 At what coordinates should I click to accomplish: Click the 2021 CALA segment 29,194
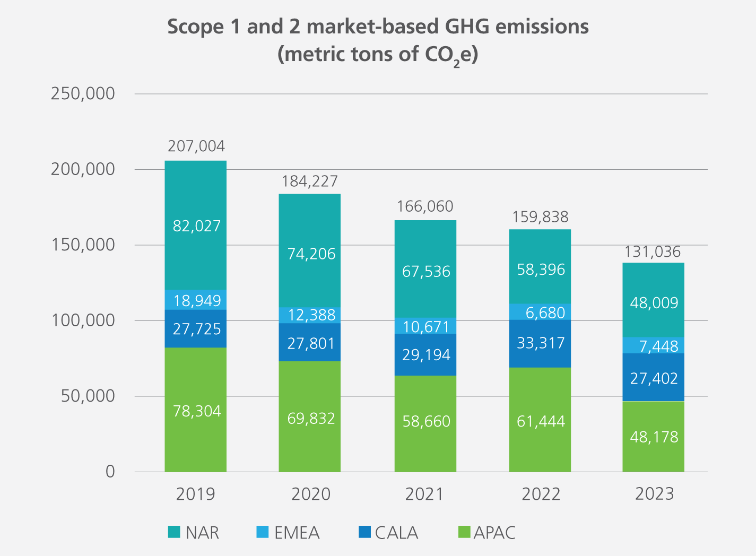[425, 354]
